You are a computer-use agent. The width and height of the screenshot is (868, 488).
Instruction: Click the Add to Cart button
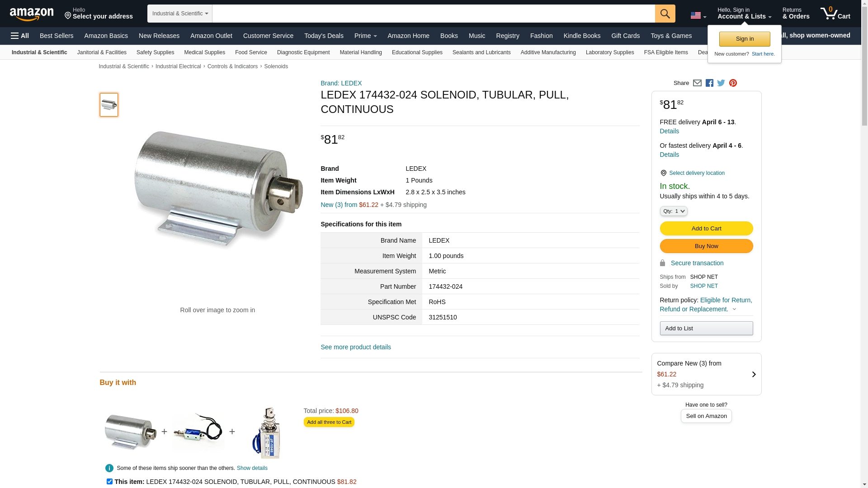706,229
